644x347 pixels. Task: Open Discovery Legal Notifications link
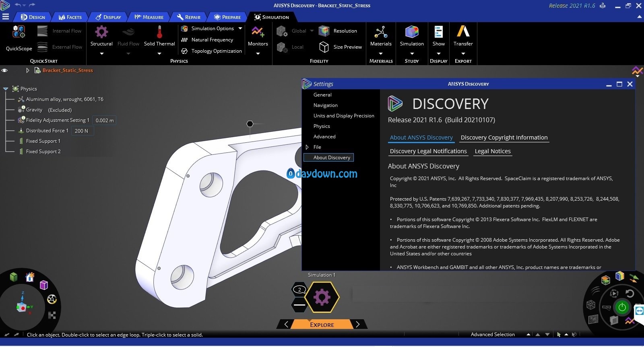pos(428,151)
